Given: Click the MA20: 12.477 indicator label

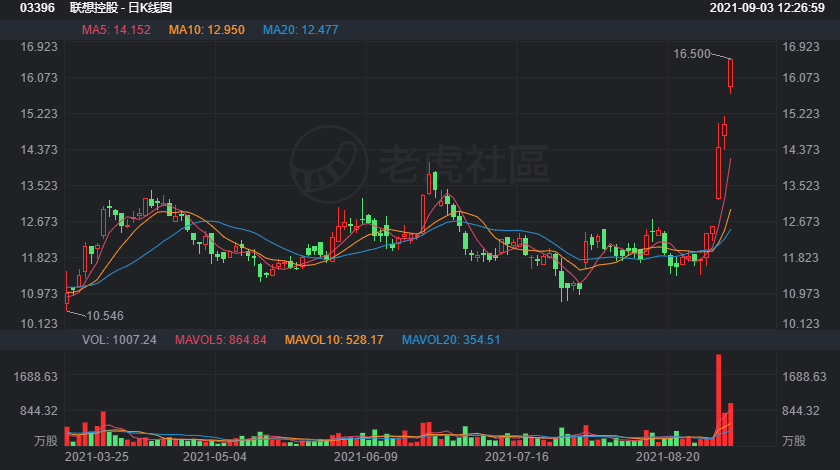Looking at the screenshot, I should coord(301,30).
